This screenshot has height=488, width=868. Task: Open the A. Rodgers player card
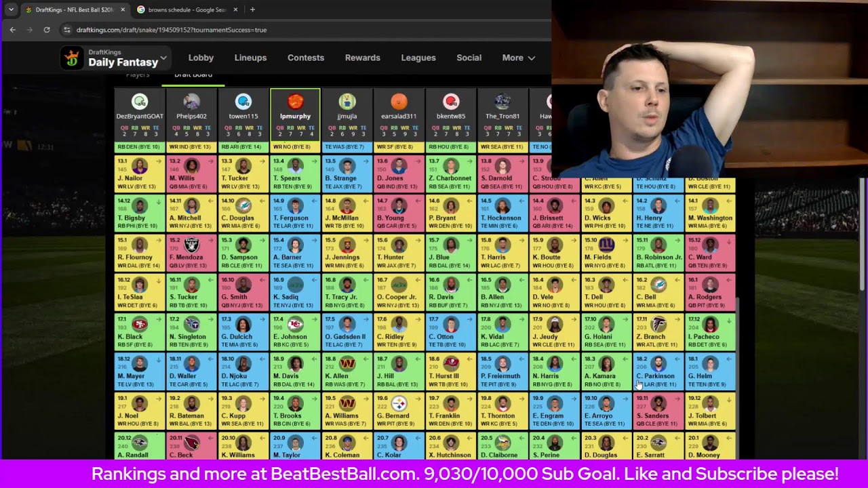710,292
